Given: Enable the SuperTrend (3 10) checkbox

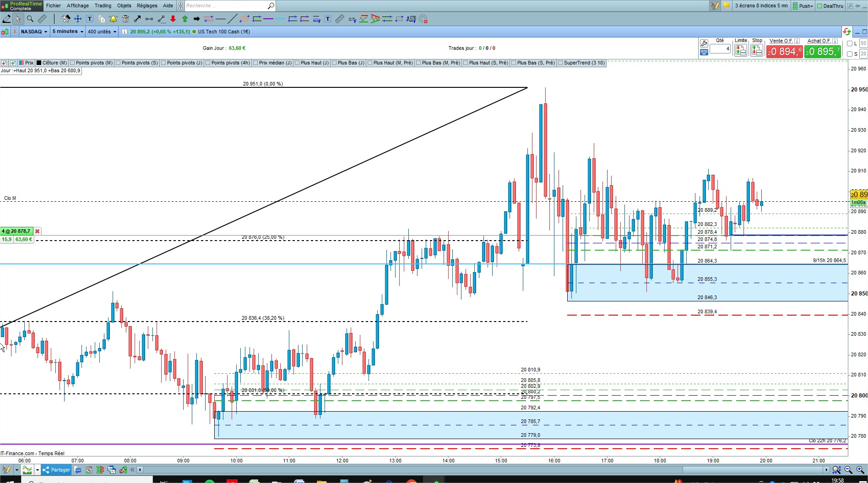Looking at the screenshot, I should coord(560,63).
